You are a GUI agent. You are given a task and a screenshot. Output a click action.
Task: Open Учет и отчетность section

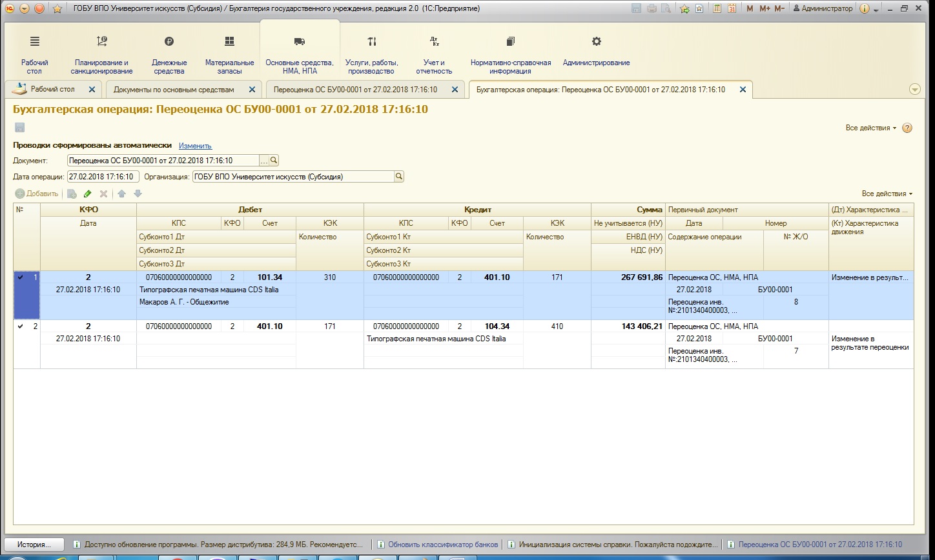(435, 54)
